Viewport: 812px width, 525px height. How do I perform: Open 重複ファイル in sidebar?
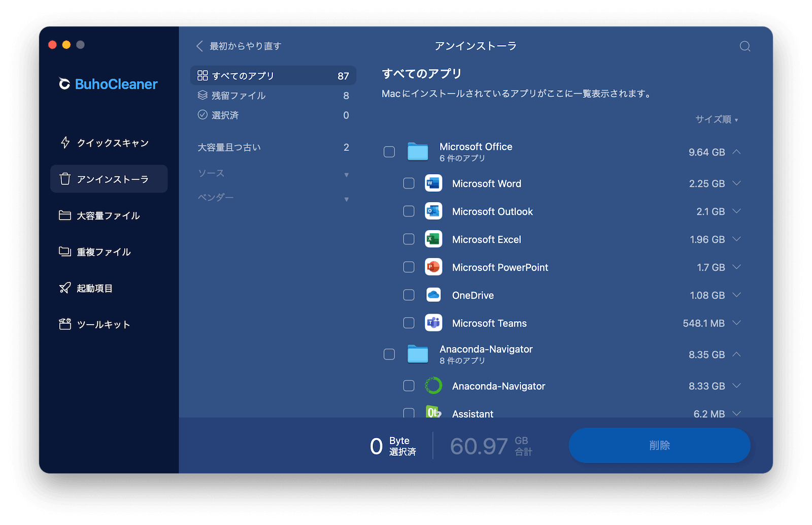[x=109, y=252]
